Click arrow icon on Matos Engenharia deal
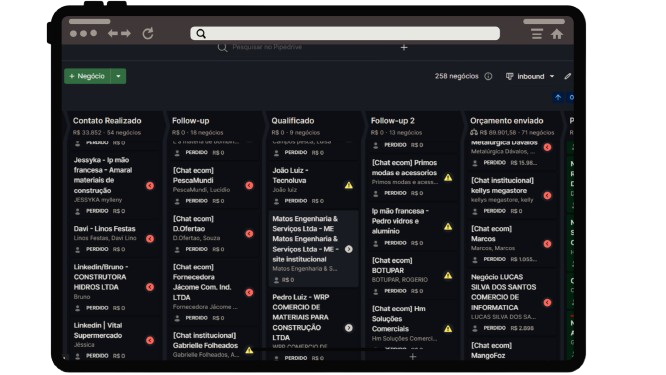Image resolution: width=666 pixels, height=375 pixels. pos(349,249)
